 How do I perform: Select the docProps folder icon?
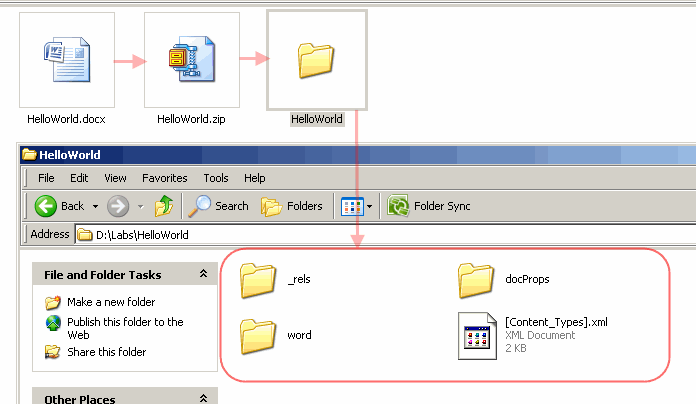pyautogui.click(x=475, y=280)
